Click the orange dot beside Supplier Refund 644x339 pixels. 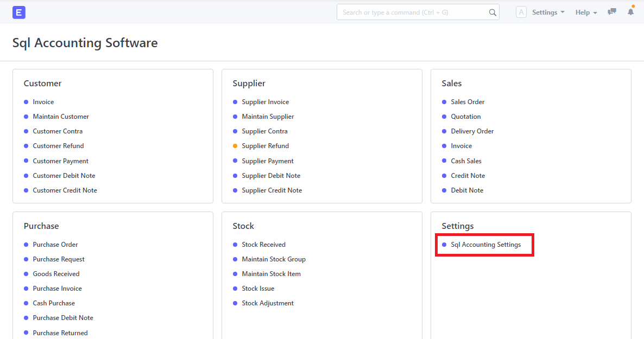click(x=235, y=146)
